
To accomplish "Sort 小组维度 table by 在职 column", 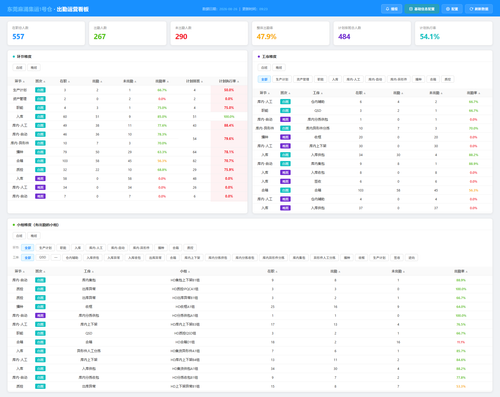I will [272, 271].
